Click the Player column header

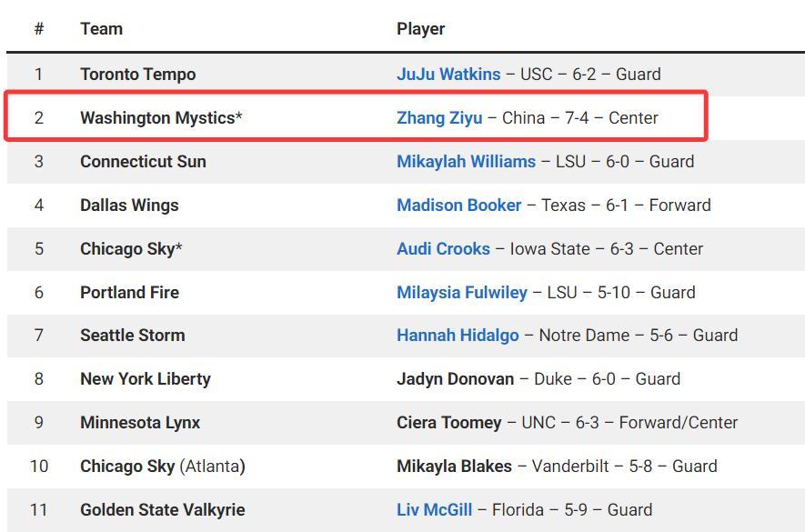pos(420,29)
